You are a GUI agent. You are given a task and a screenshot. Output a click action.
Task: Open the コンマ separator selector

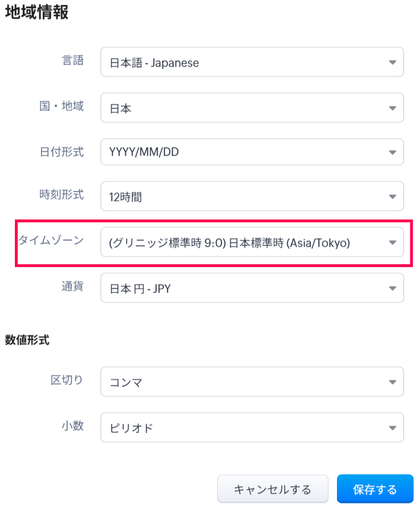coord(245,382)
